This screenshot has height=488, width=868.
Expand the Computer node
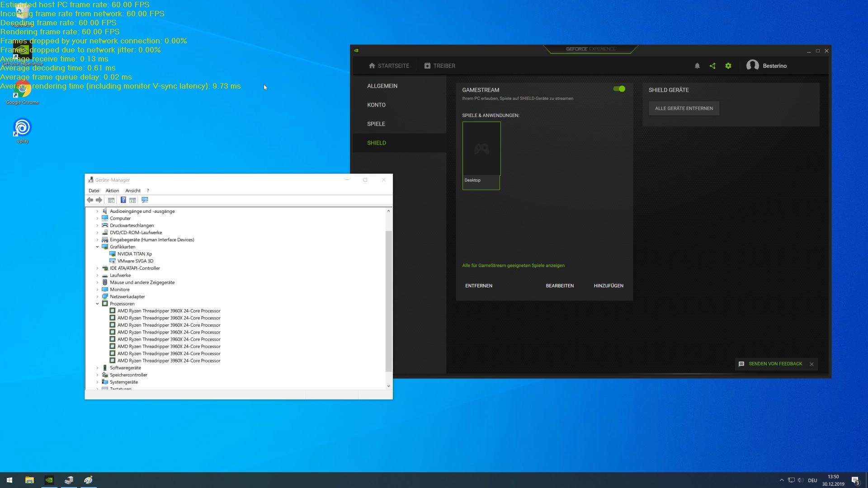point(97,219)
